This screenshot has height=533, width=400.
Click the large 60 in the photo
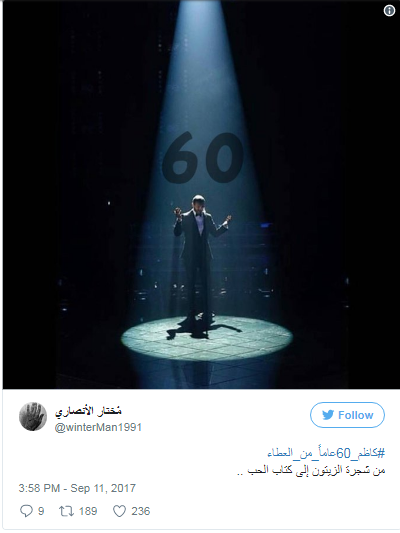pos(203,157)
